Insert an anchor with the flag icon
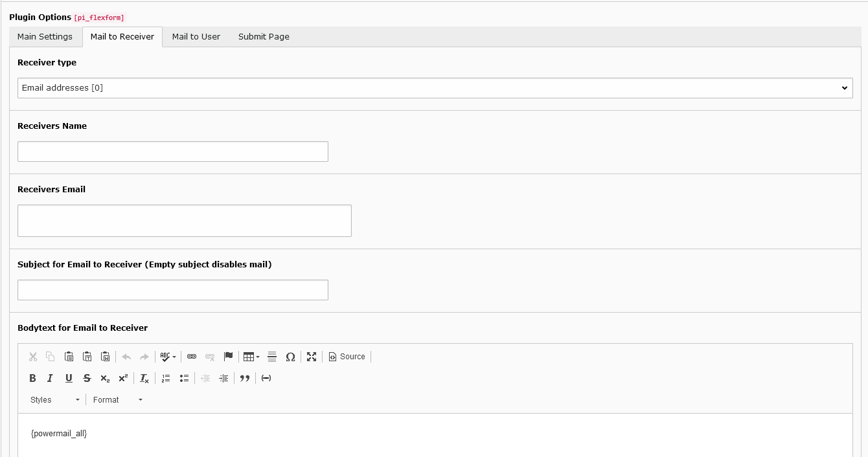868x457 pixels. click(x=228, y=356)
